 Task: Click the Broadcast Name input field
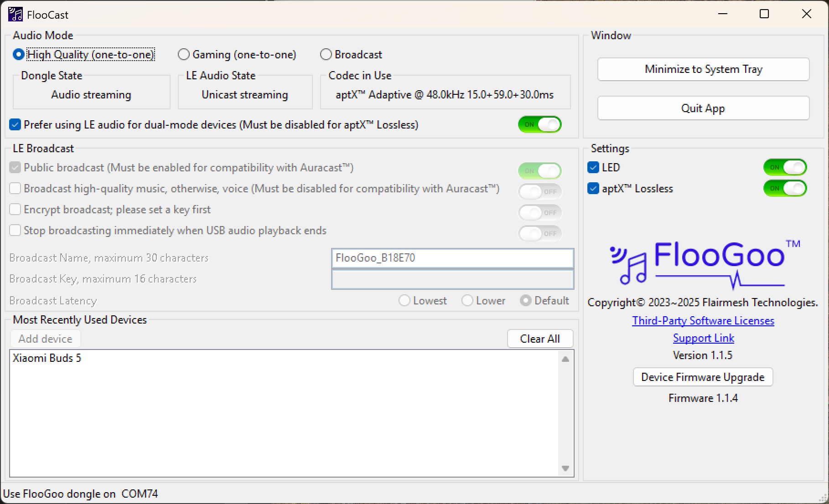click(452, 258)
